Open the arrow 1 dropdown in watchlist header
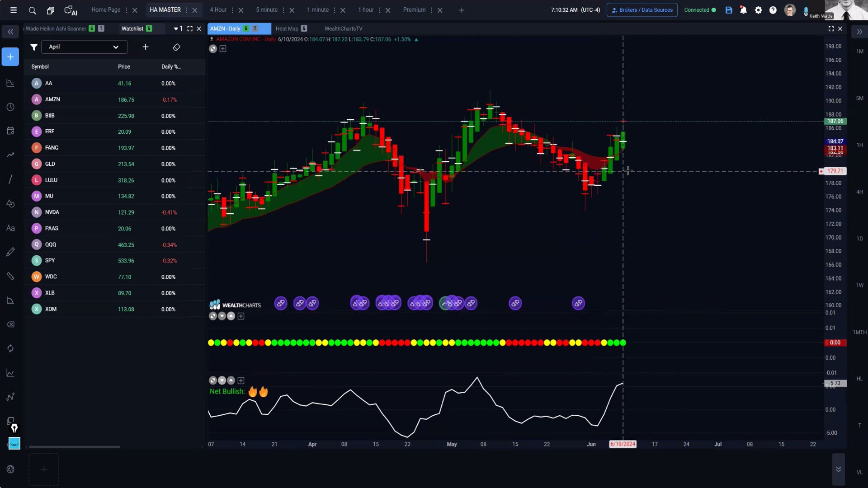Screen dimensions: 868x488 coord(178,28)
